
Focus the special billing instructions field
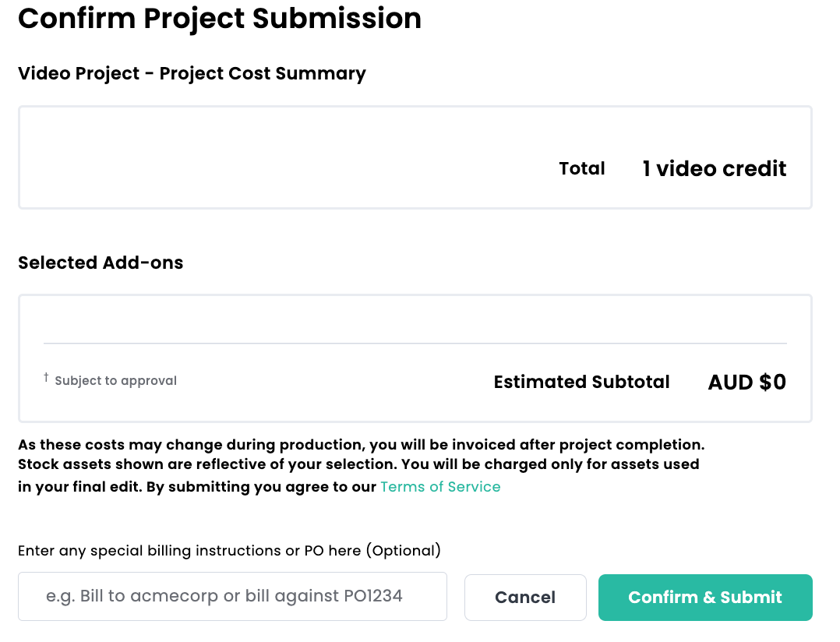[232, 597]
